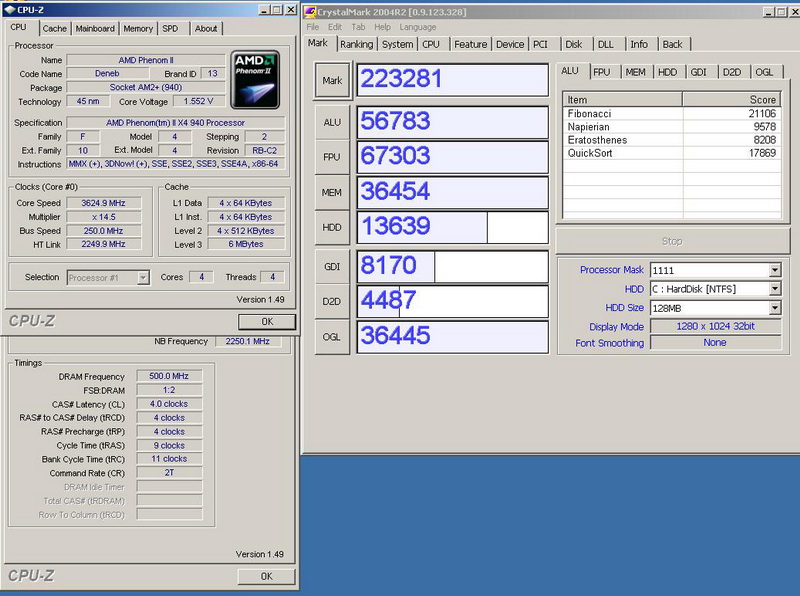This screenshot has width=800, height=596.
Task: Click the Mark benchmark button
Action: point(332,80)
